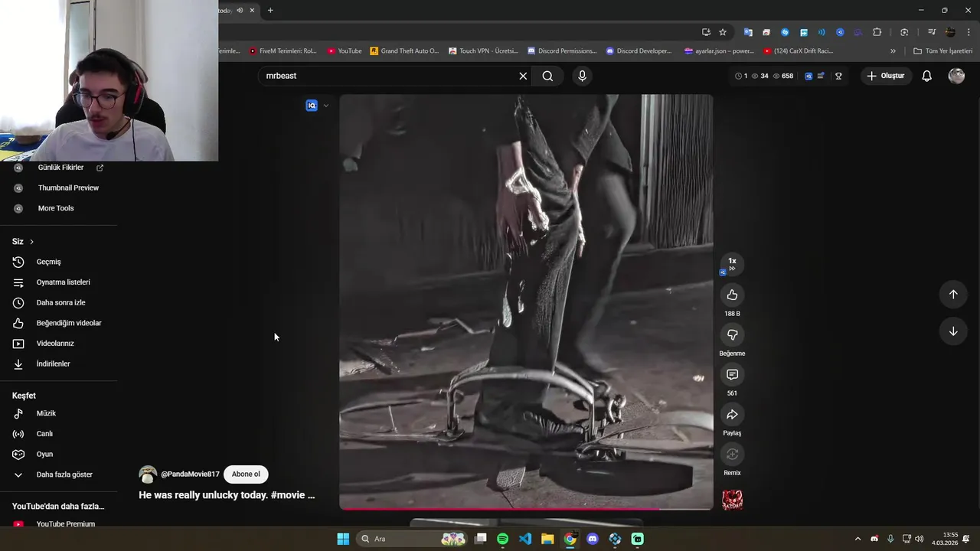Seek the Short's red progress bar
This screenshot has width=980, height=551.
[x=526, y=509]
